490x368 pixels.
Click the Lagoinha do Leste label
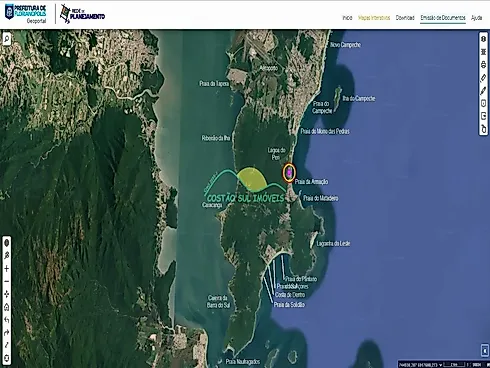pos(333,244)
